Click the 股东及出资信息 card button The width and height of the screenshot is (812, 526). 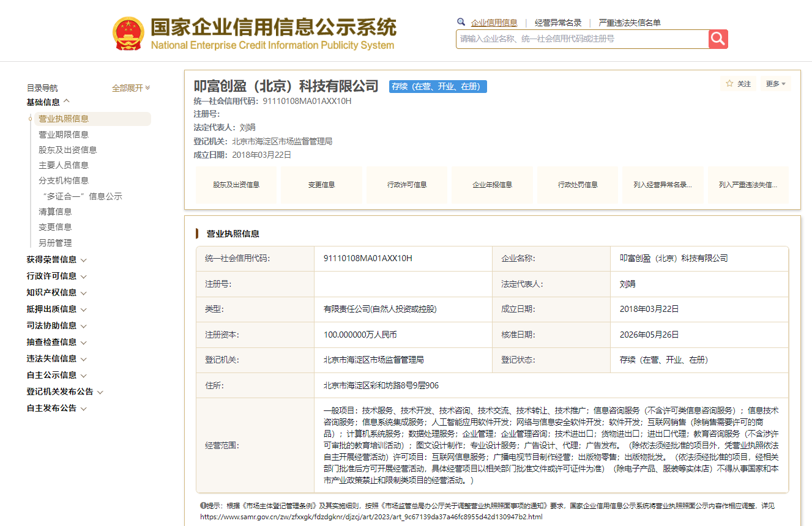[236, 185]
